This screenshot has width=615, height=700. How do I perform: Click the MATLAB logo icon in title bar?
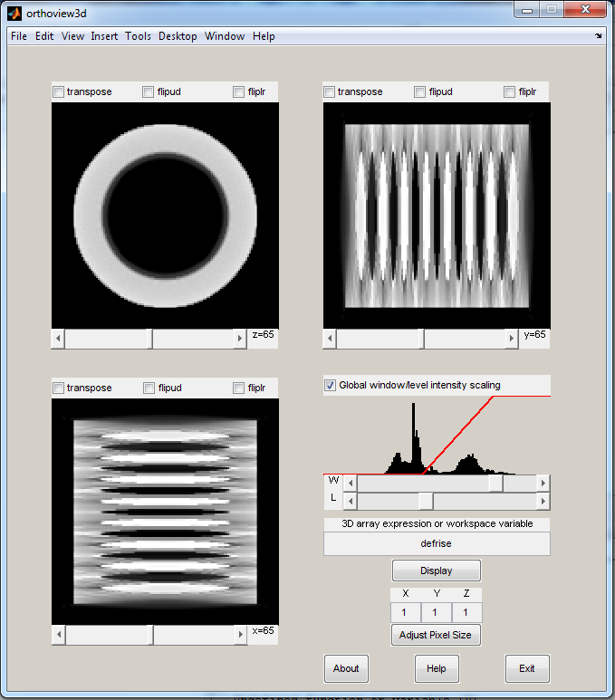click(x=14, y=14)
